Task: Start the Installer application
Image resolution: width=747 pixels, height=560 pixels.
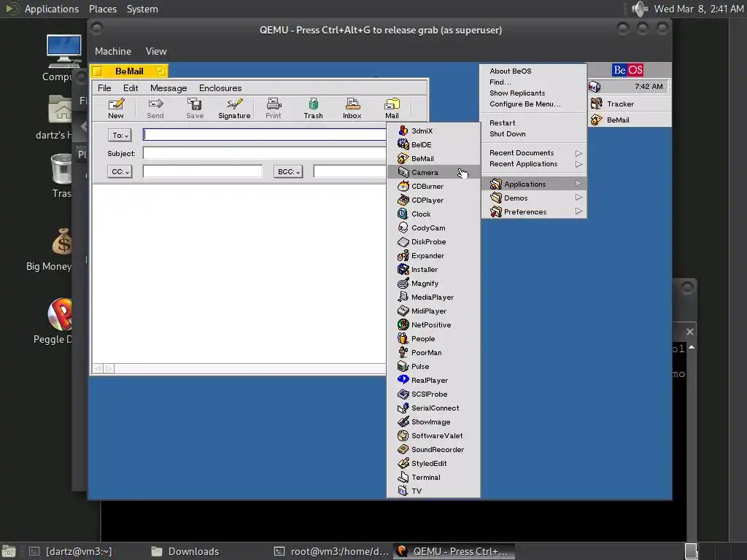Action: pyautogui.click(x=433, y=269)
